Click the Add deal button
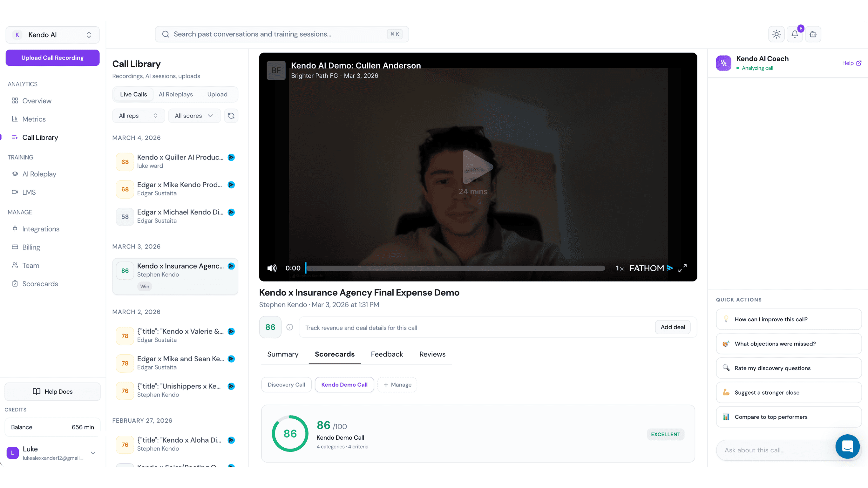Image resolution: width=868 pixels, height=488 pixels. 673,327
